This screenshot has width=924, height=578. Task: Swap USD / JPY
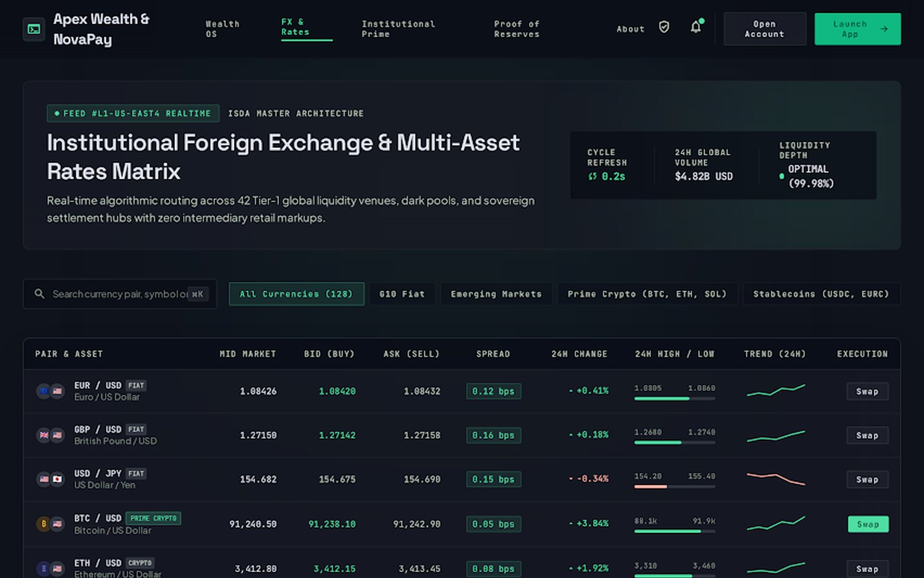[x=867, y=479]
